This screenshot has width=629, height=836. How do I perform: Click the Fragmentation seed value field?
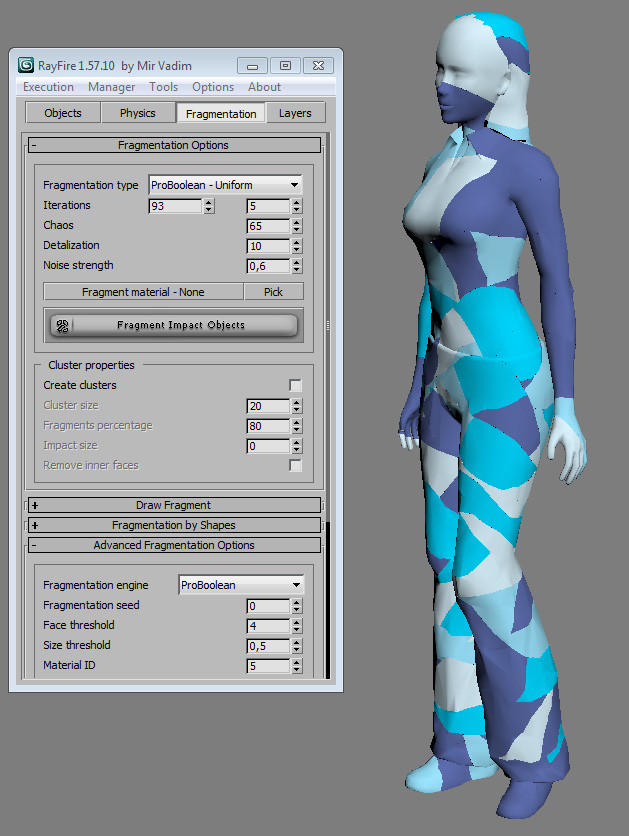coord(268,606)
